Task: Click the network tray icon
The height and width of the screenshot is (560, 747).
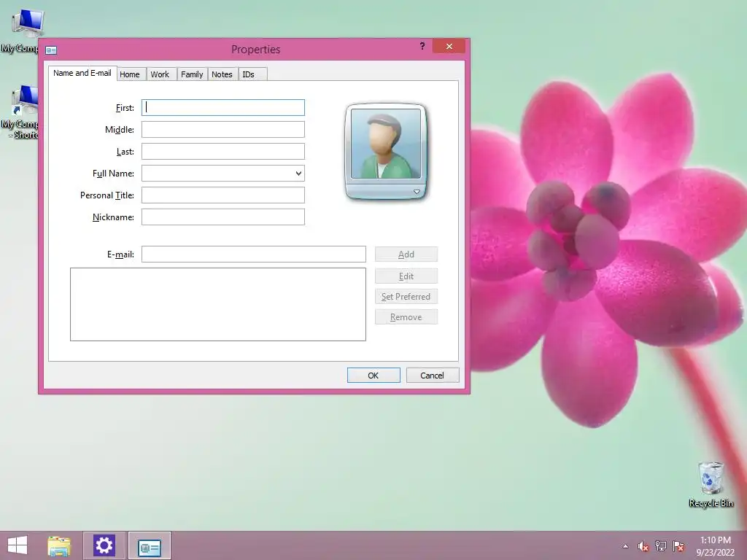Action: tap(661, 546)
